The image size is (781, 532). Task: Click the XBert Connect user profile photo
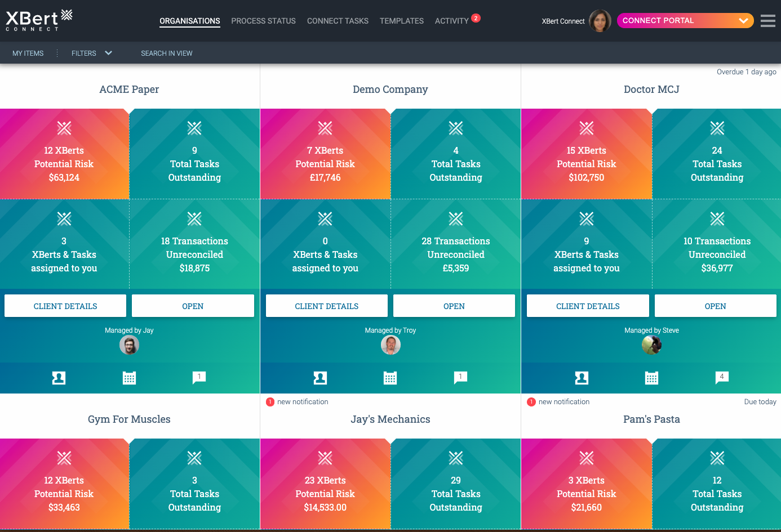click(600, 21)
